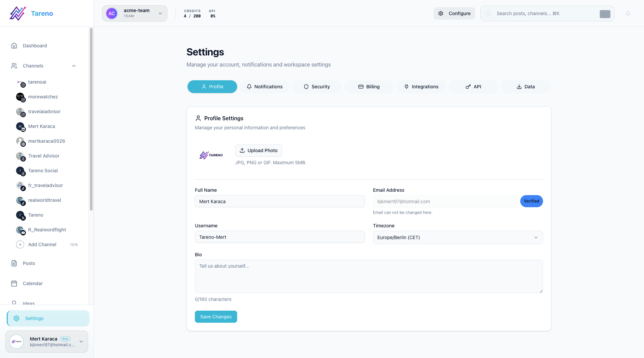Open the Ideas section
The width and height of the screenshot is (644, 358).
coord(29,303)
